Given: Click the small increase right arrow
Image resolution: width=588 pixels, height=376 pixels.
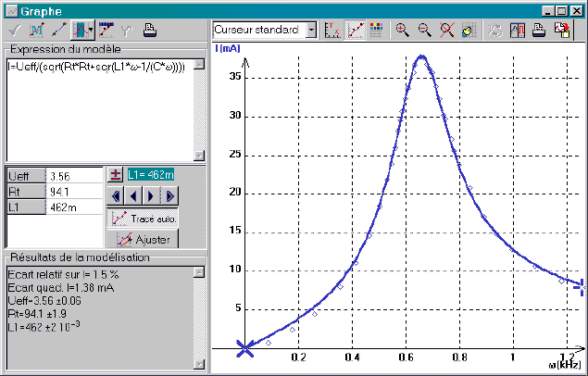Looking at the screenshot, I should [149, 195].
